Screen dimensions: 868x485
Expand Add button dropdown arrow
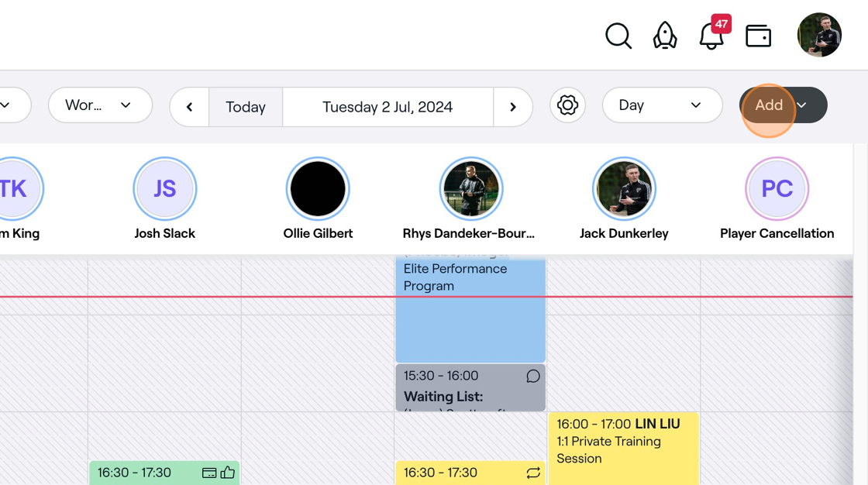coord(803,105)
